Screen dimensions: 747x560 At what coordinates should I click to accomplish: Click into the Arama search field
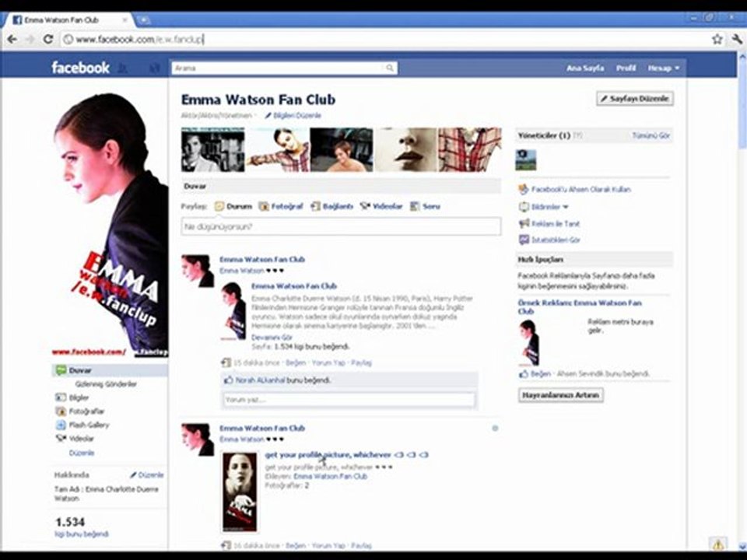tap(278, 68)
